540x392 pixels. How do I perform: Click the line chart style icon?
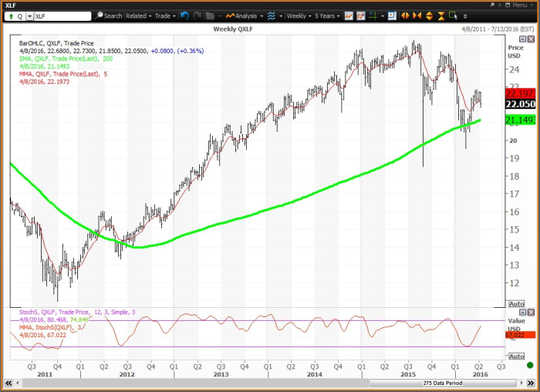349,15
